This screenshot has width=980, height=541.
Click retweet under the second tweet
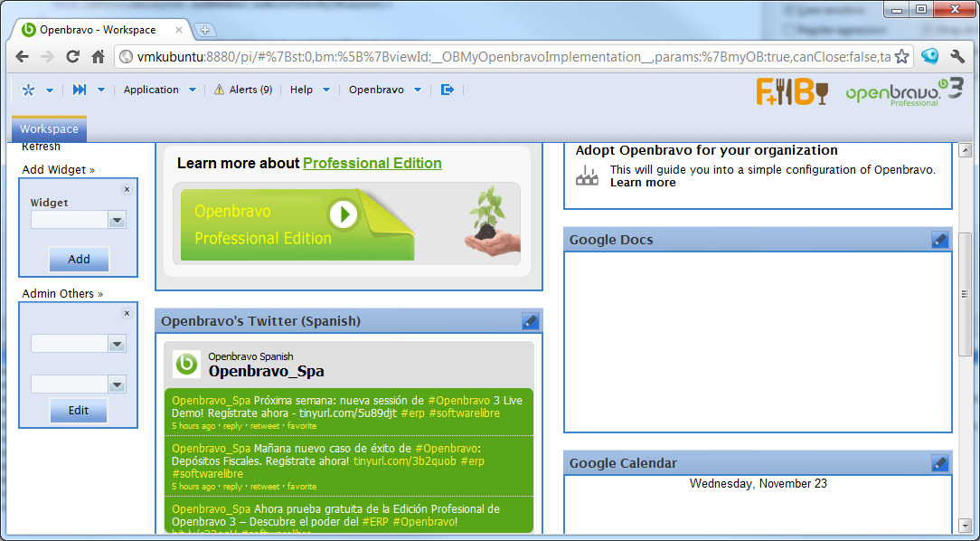pyautogui.click(x=265, y=487)
